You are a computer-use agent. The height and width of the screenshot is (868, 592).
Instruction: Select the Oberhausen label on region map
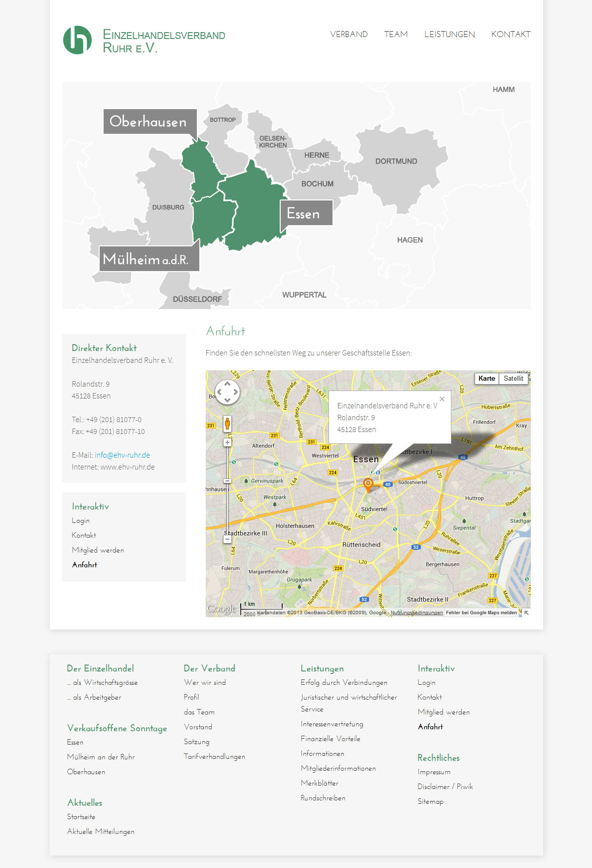click(148, 121)
